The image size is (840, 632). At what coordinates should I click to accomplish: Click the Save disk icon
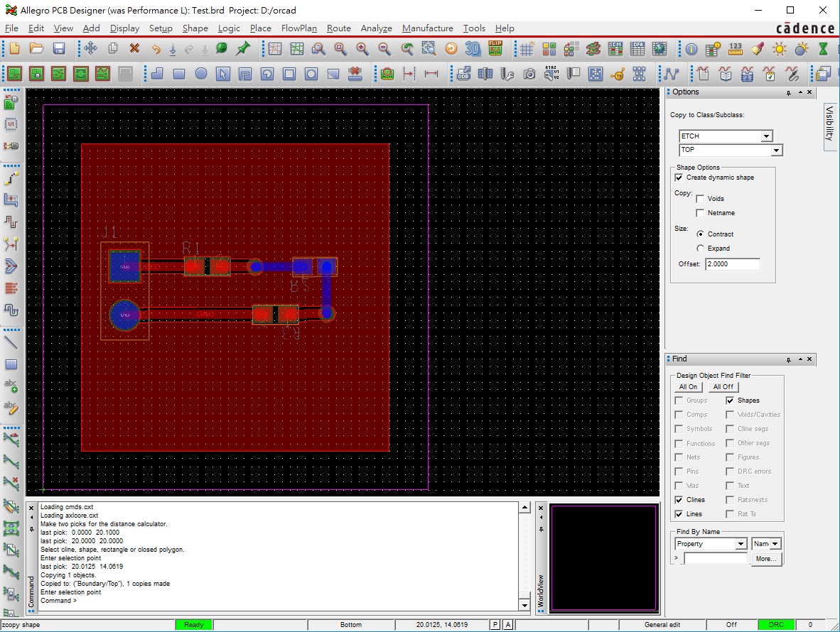coord(58,49)
